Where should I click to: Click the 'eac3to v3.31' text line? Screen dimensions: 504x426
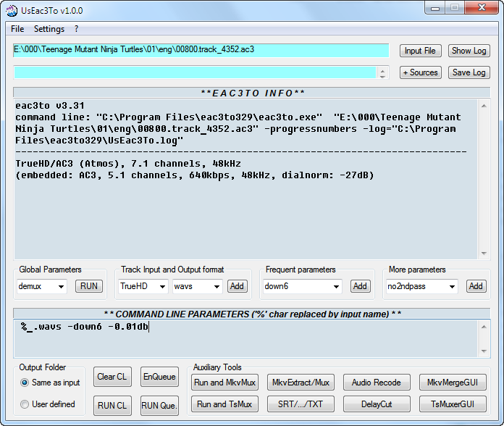coord(50,106)
